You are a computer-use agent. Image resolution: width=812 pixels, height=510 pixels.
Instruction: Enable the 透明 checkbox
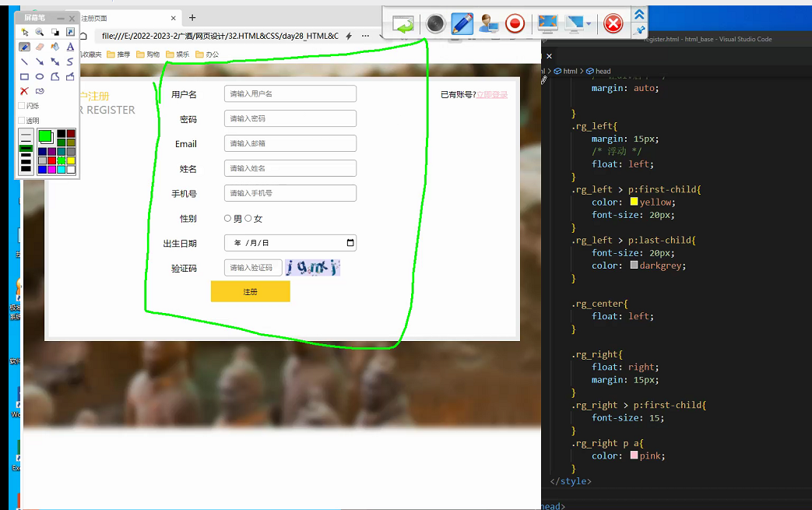(22, 121)
